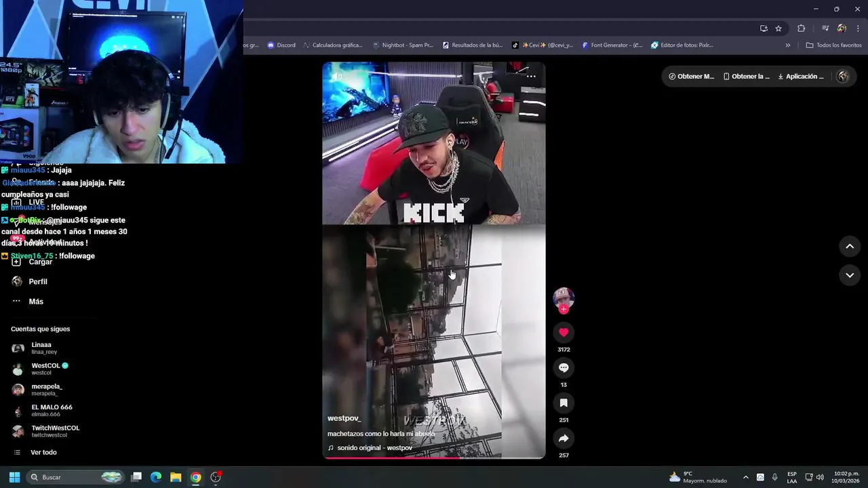This screenshot has width=868, height=488.
Task: Open sonido original - westpov sound
Action: pyautogui.click(x=370, y=448)
